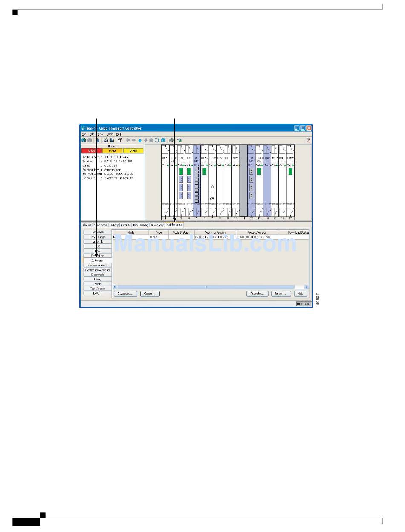Open the Ether Bridge subtab
Viewport: 405px width, 532px height.
click(97, 237)
